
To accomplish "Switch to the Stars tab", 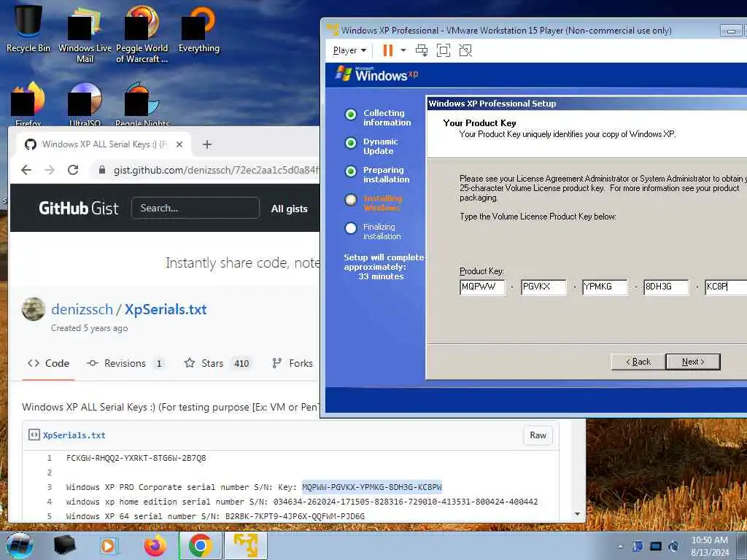I will (x=217, y=363).
